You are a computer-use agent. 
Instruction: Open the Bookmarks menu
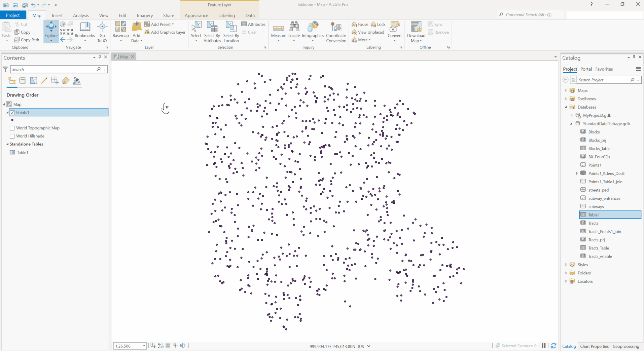[85, 31]
